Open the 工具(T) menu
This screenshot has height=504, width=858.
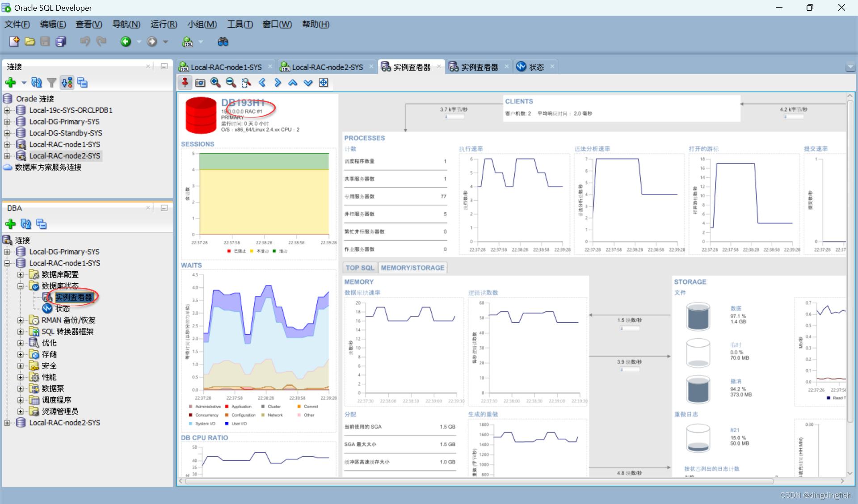[x=240, y=24]
